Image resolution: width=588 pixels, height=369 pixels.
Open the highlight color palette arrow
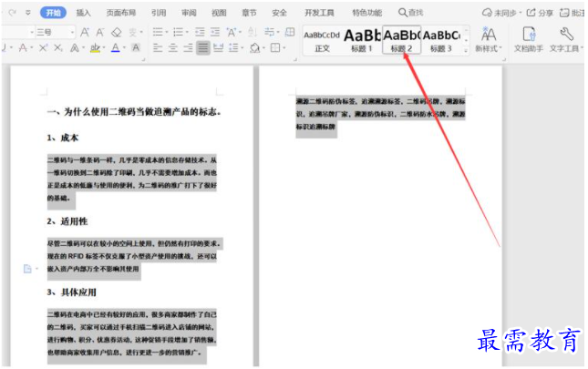click(x=104, y=48)
